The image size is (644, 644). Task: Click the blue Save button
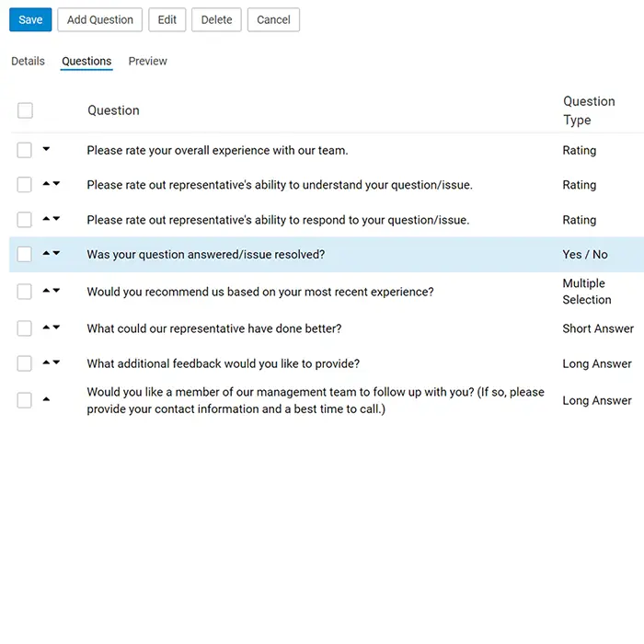click(x=30, y=19)
